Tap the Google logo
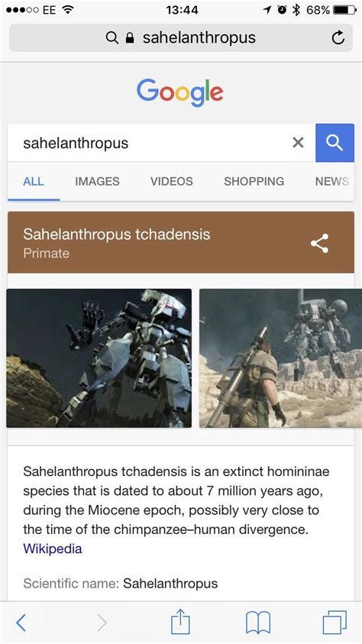This screenshot has height=644, width=362. 179,92
